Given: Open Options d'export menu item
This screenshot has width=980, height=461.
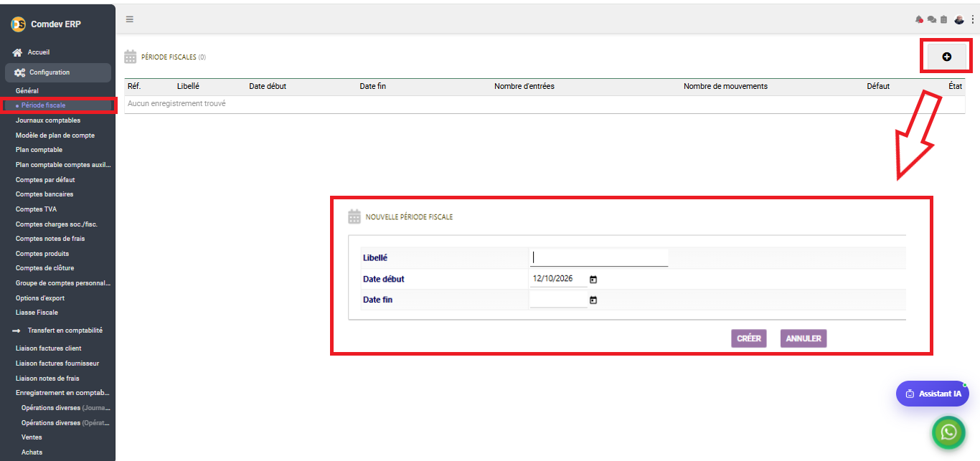Looking at the screenshot, I should pos(40,298).
